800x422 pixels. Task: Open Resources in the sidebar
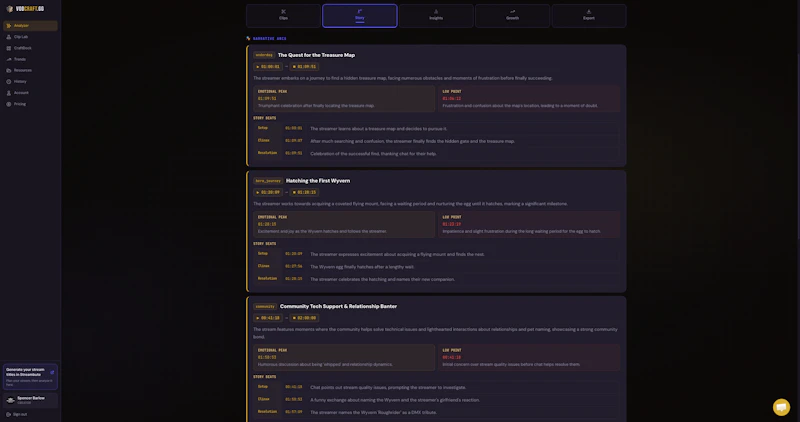(x=30, y=70)
